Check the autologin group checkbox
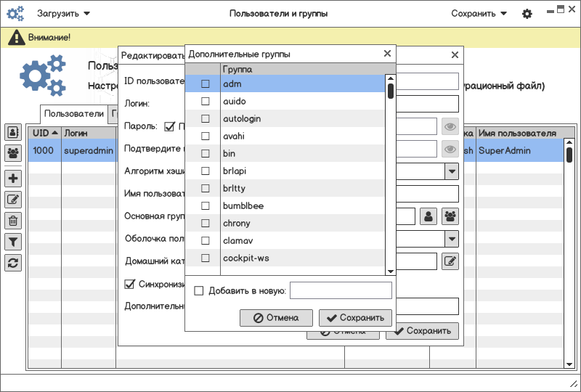The height and width of the screenshot is (392, 581). pos(206,118)
